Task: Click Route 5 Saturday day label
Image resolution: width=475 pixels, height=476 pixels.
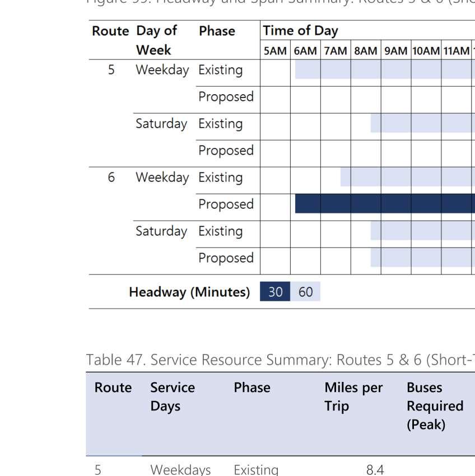Action: (x=161, y=124)
